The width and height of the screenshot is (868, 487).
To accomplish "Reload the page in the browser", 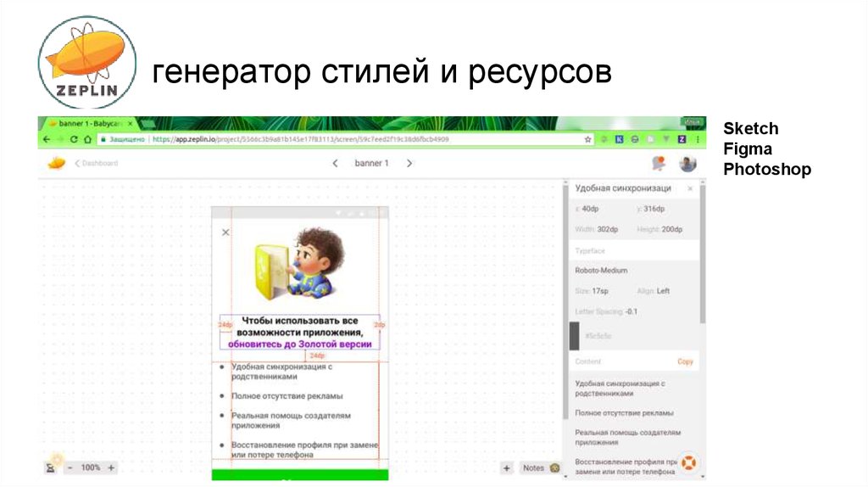I will point(74,140).
